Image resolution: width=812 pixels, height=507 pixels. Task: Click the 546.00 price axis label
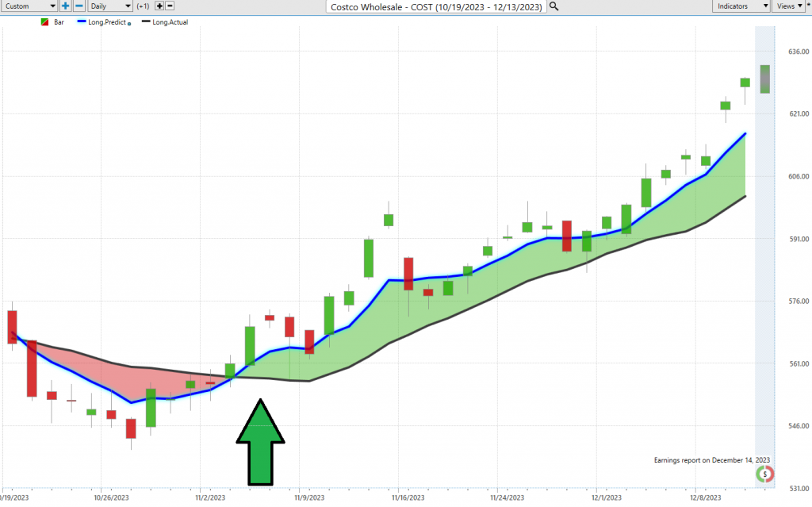799,426
